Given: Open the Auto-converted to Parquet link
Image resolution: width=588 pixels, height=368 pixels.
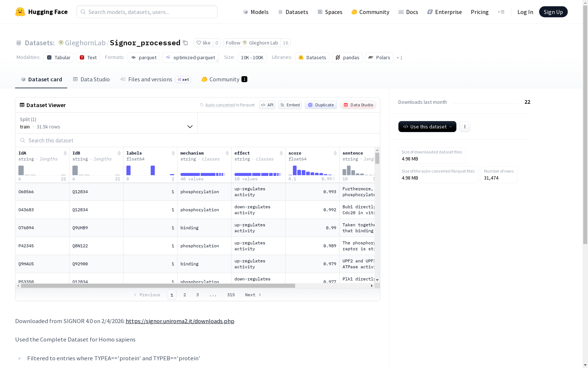Looking at the screenshot, I should tap(227, 105).
